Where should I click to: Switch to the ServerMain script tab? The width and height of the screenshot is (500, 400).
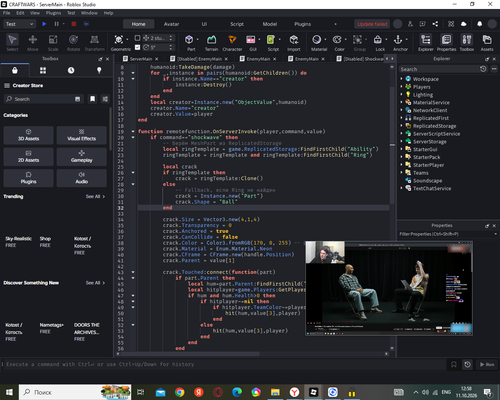point(140,59)
